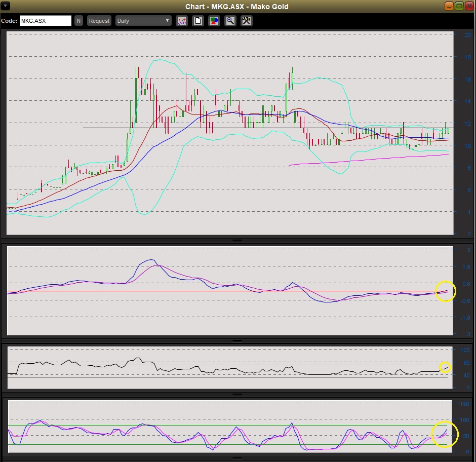This screenshot has width=476, height=462.
Task: Click the Code: label text
Action: tap(9, 21)
